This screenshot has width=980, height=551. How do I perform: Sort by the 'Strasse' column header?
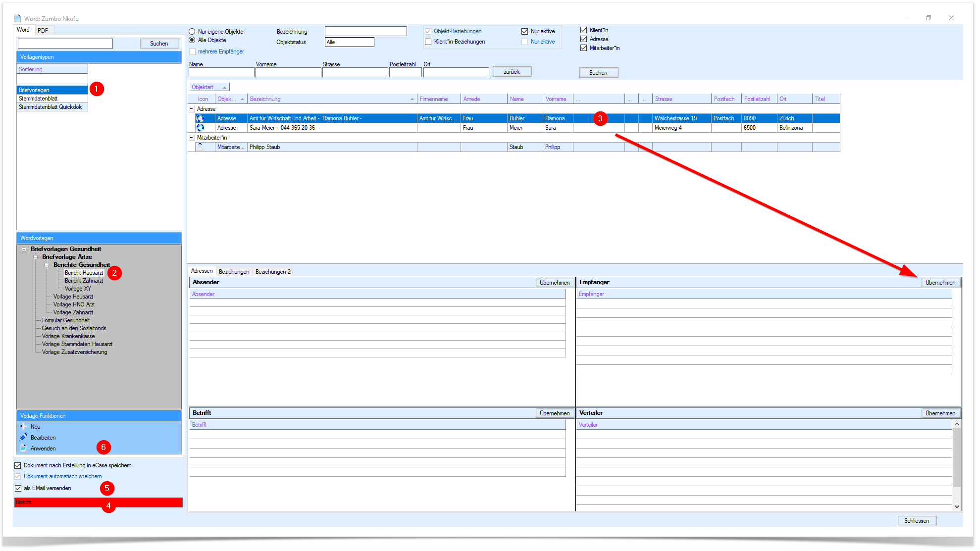click(681, 99)
